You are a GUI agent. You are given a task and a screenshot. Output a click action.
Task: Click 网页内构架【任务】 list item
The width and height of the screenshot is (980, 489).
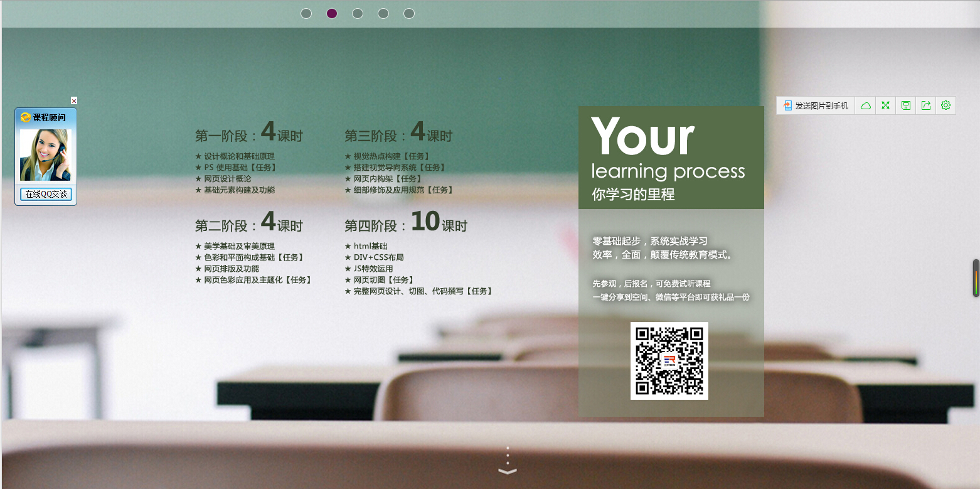point(383,178)
